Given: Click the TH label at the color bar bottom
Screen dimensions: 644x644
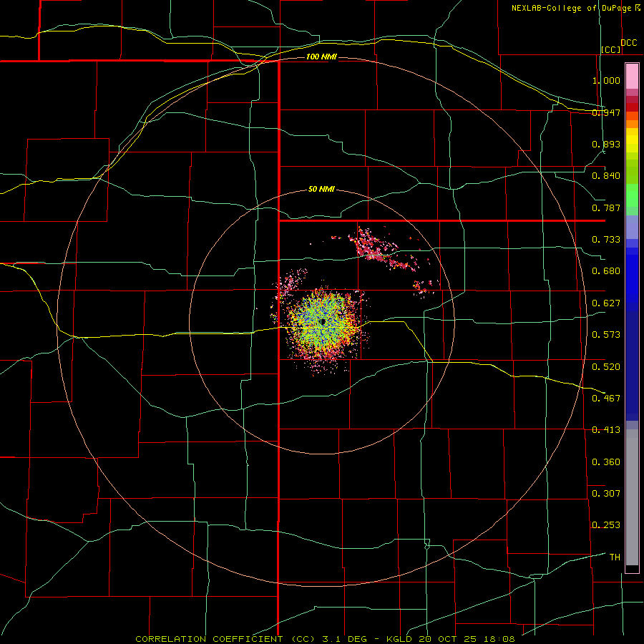Looking at the screenshot, I should coord(615,557).
